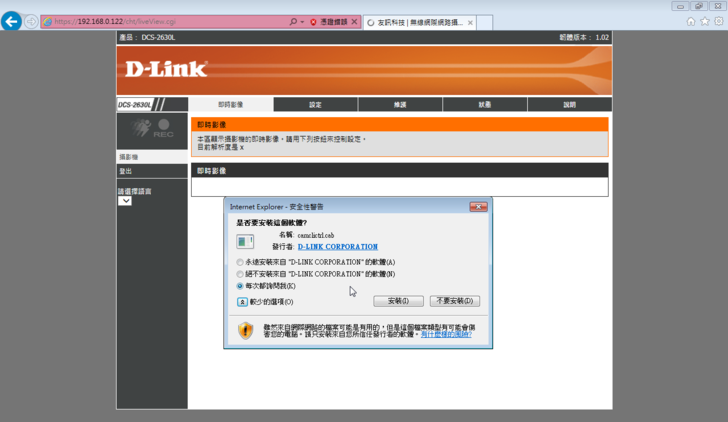Open the D-LINK CORPORATION publisher link
The height and width of the screenshot is (422, 728).
coord(338,247)
